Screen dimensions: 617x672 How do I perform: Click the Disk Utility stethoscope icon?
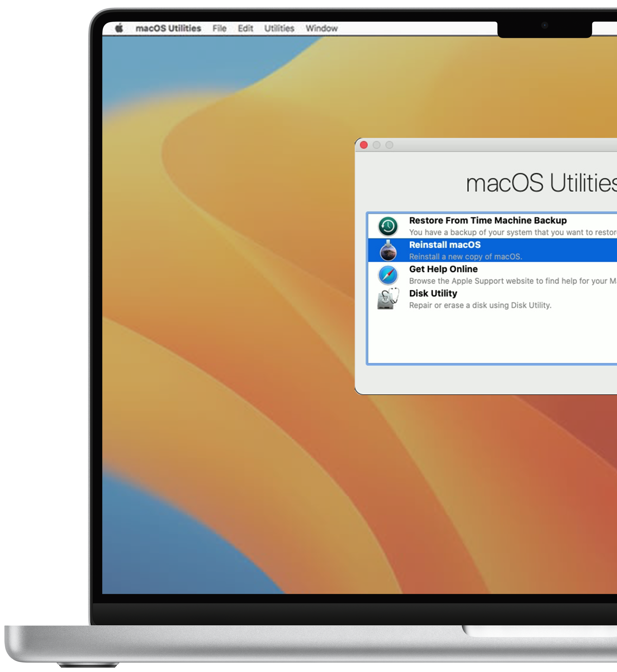[x=388, y=299]
